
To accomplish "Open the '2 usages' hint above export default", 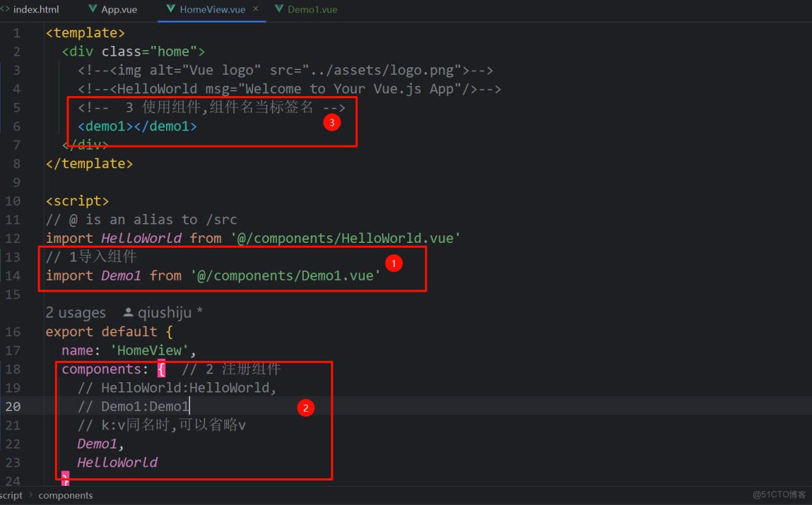I will coord(75,312).
